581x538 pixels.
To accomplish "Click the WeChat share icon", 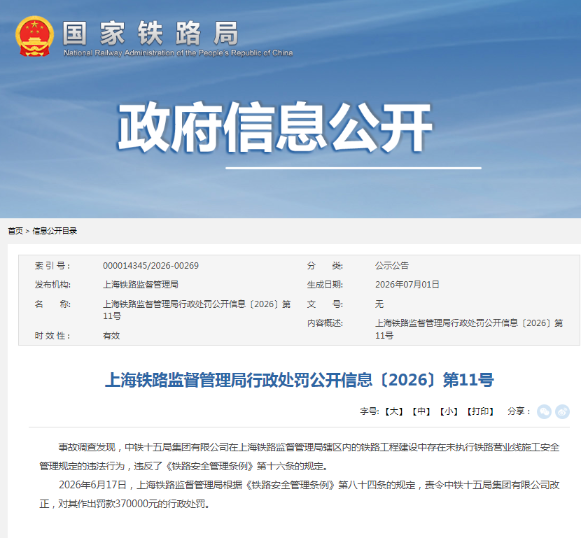I will [544, 412].
